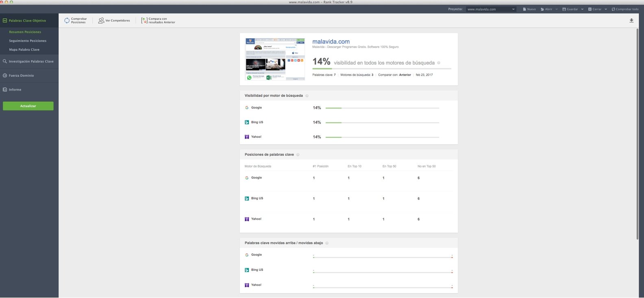Open Mapa Palabra Clave in sidebar
Viewport: 644px width, 298px height.
coord(24,50)
